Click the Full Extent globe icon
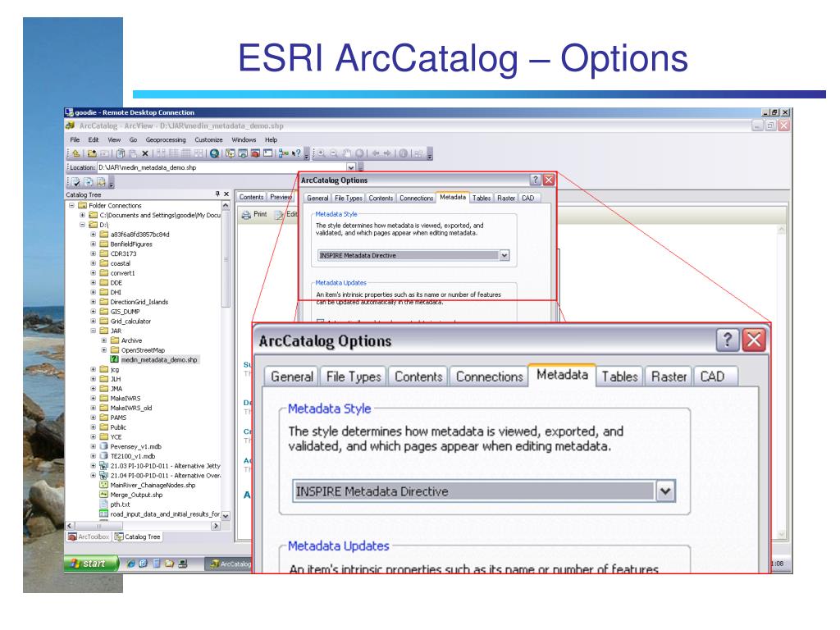The width and height of the screenshot is (840, 630). [x=359, y=153]
